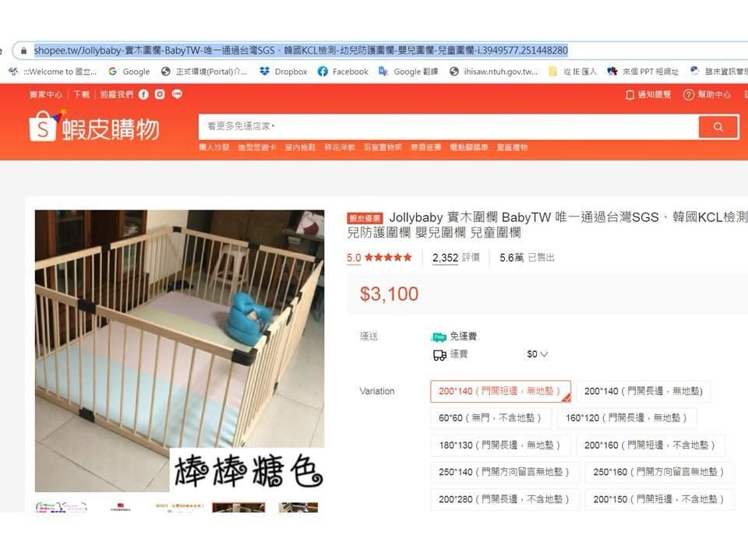This screenshot has height=560, width=748.
Task: Open Shopee Instagram icon in header
Action: pyautogui.click(x=160, y=94)
